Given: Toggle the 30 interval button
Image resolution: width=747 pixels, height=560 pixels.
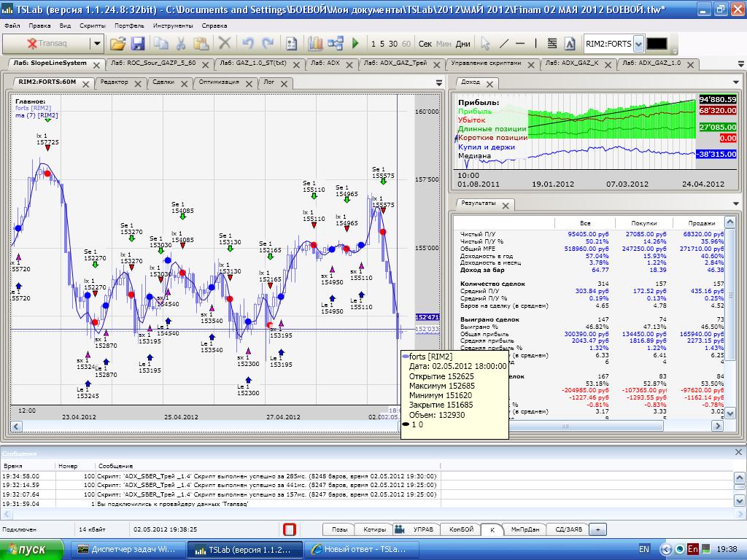Looking at the screenshot, I should 394,44.
